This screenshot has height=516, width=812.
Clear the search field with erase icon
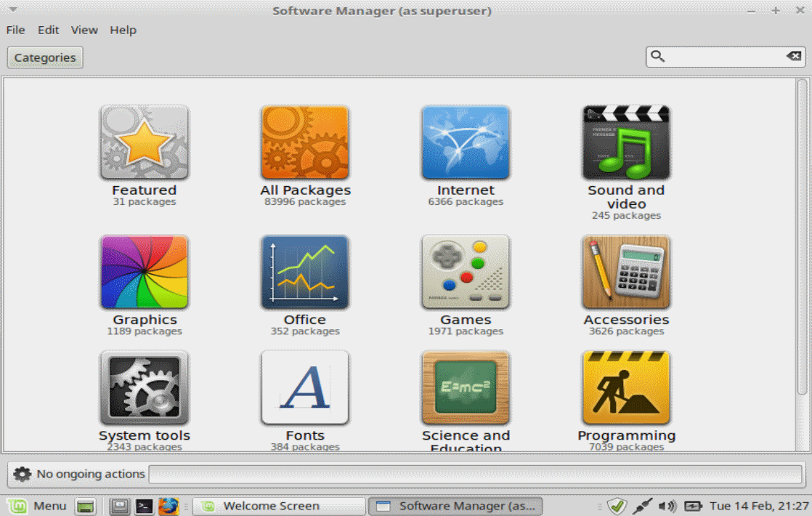(793, 56)
